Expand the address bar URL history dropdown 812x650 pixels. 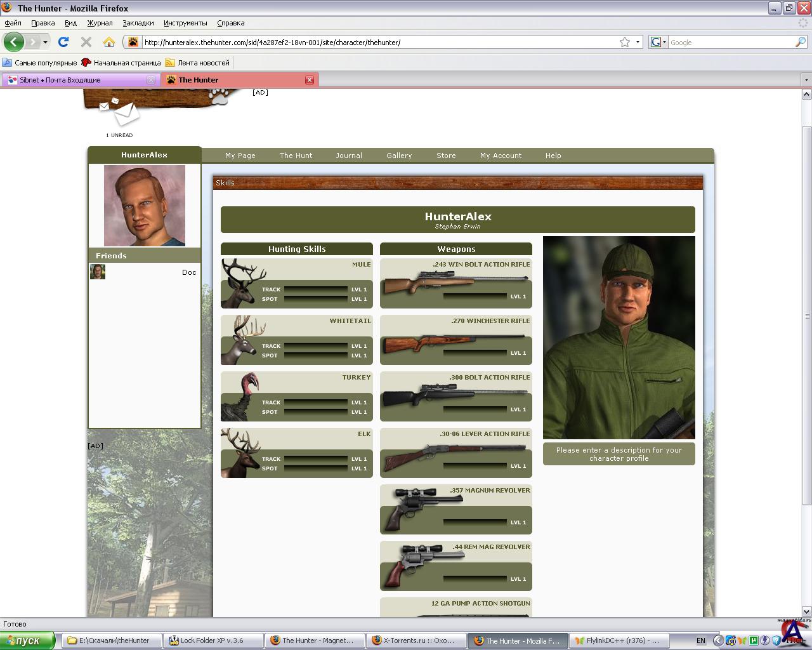[638, 43]
